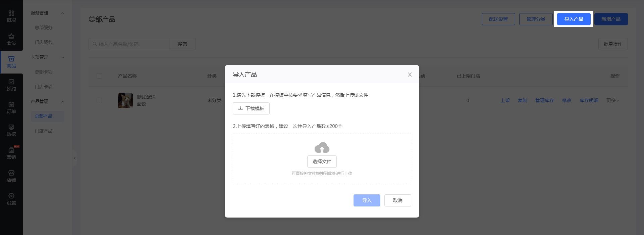Close the 导入产品 dialog with X
The width and height of the screenshot is (644, 235).
[x=410, y=75]
